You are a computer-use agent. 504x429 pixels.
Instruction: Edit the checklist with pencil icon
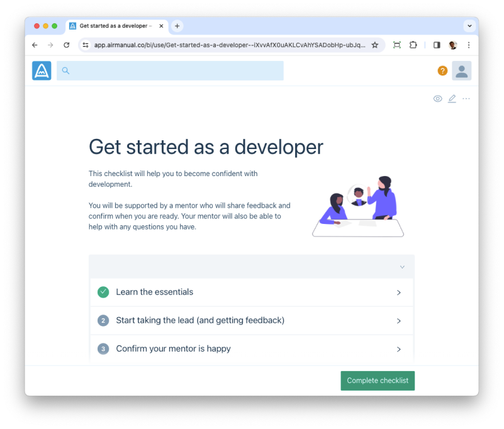(452, 99)
